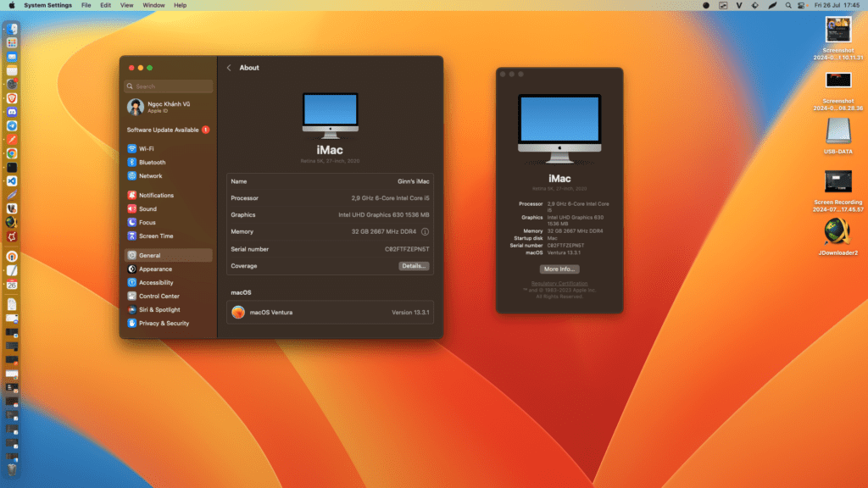This screenshot has height=488, width=868.
Task: Select Network in the settings sidebar
Action: (169, 176)
